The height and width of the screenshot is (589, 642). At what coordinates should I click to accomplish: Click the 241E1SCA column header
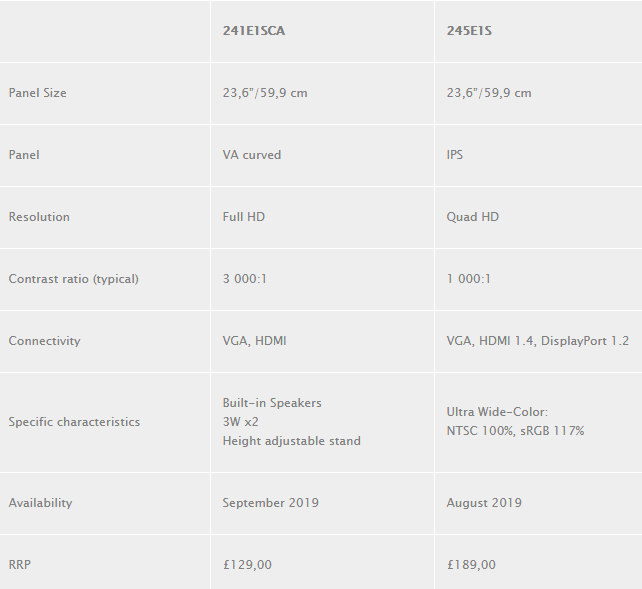point(253,31)
